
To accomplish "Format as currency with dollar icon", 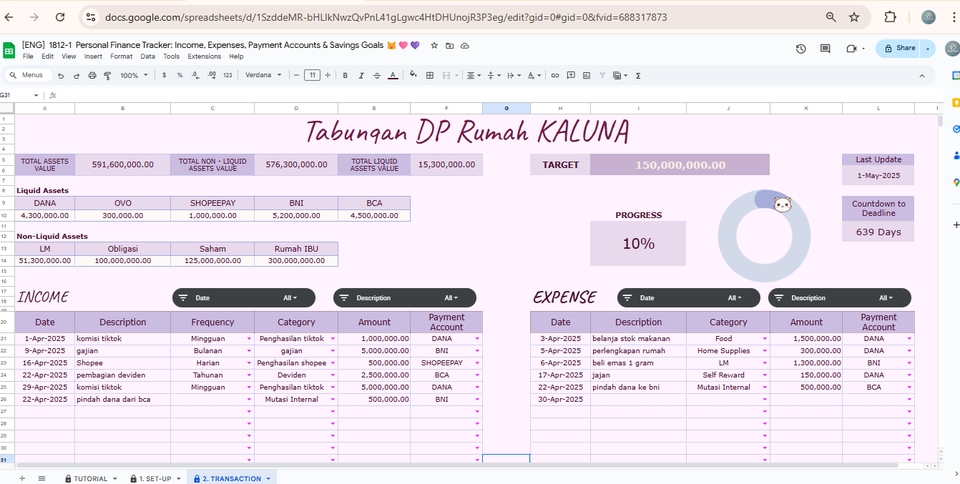I will [164, 75].
